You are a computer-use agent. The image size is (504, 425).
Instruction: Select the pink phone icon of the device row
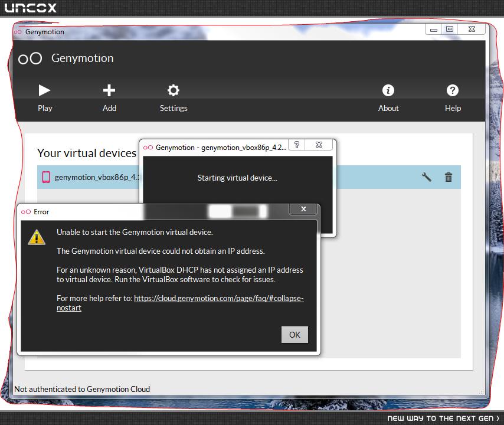(46, 177)
